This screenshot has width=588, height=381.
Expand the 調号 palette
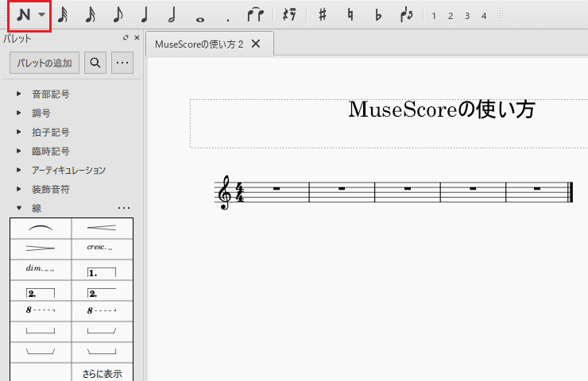coord(19,113)
